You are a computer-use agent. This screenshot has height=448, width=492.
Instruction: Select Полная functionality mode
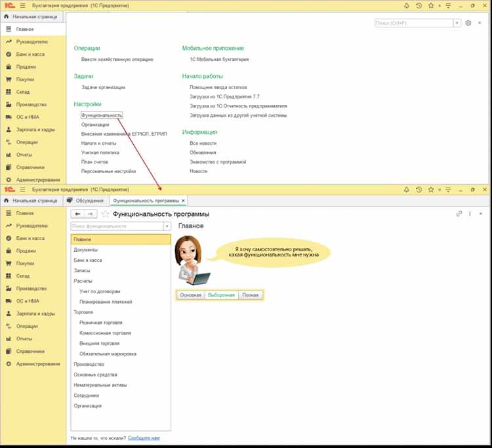pyautogui.click(x=250, y=295)
